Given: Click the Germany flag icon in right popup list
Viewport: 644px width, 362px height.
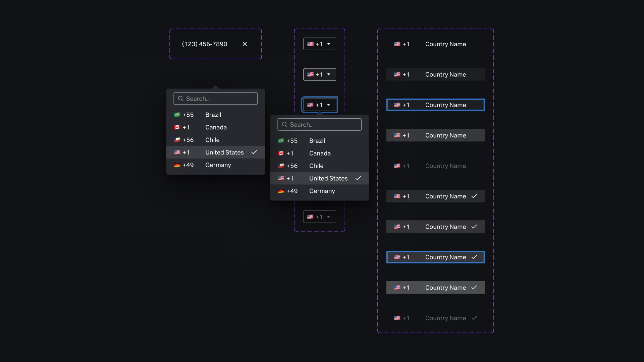Looking at the screenshot, I should coord(281,191).
